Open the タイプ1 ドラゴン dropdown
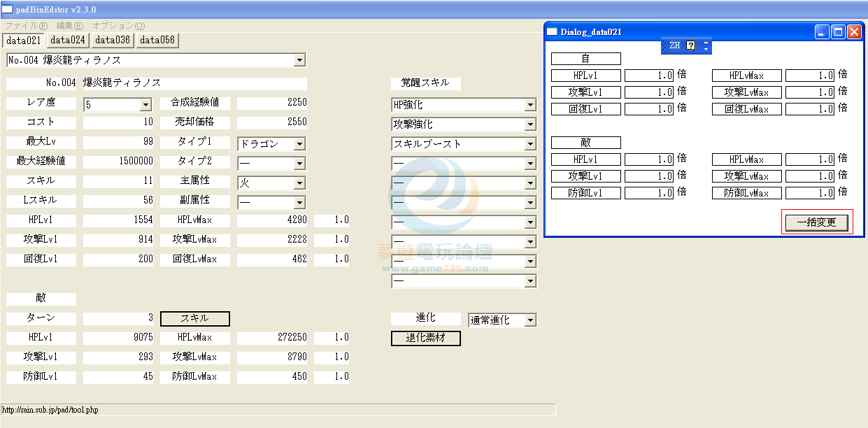 [x=299, y=144]
